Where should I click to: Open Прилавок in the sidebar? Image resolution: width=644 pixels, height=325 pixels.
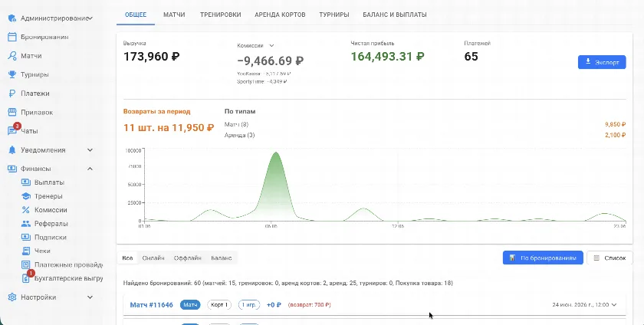point(37,112)
